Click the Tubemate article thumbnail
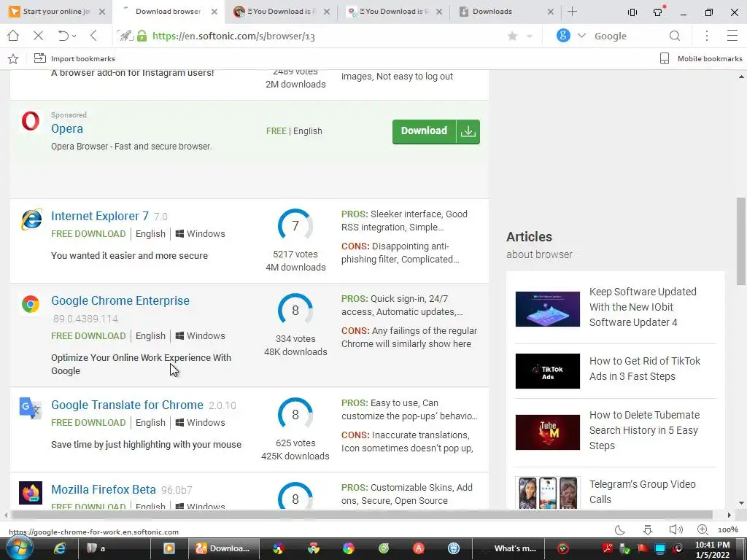This screenshot has width=747, height=560. (548, 432)
